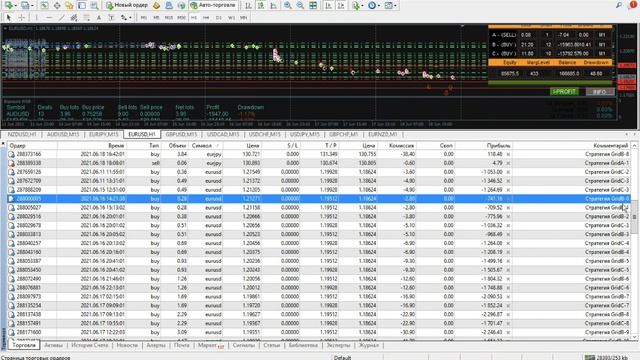The height and width of the screenshot is (360, 640).
Task: Toggle chart shift
Action: tap(341, 5)
